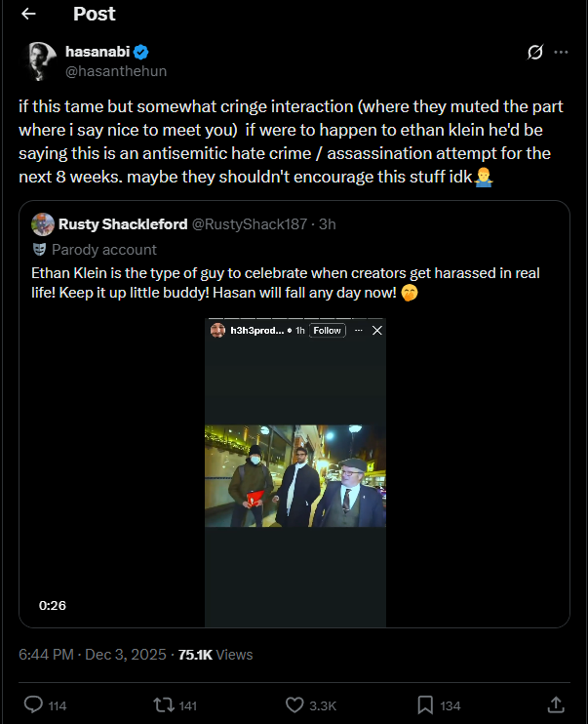
Task: Go back using the arrow icon
Action: tap(28, 14)
